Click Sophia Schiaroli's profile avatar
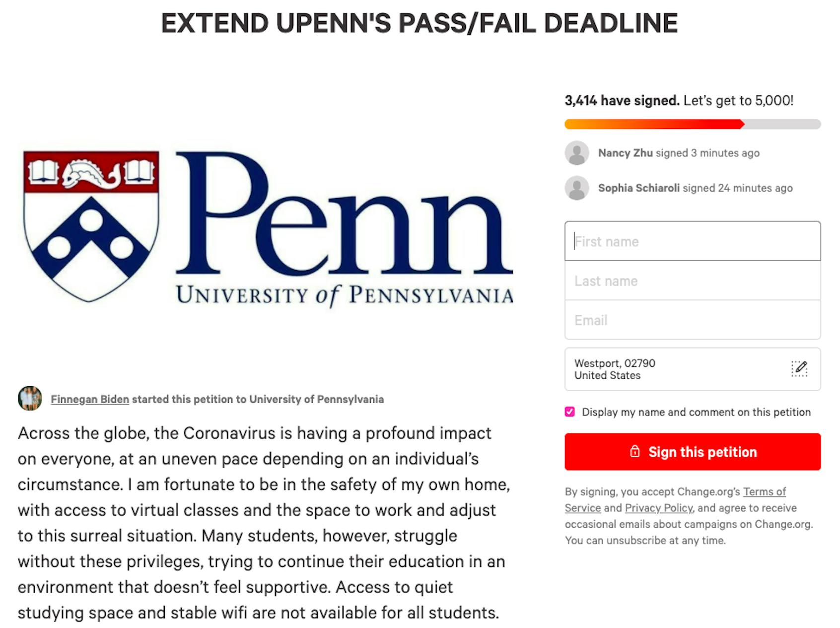 [577, 188]
